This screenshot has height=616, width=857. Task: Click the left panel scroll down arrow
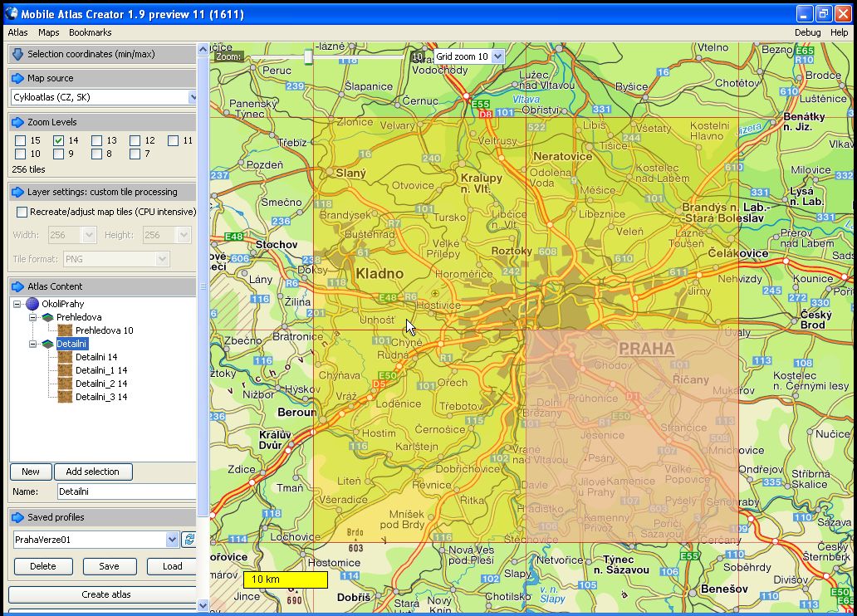[x=203, y=605]
